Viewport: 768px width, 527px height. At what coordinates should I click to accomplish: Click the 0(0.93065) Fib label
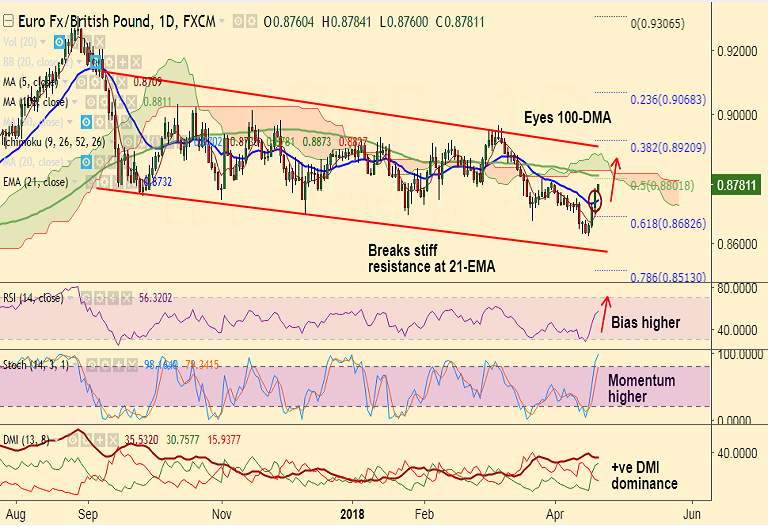click(x=657, y=24)
